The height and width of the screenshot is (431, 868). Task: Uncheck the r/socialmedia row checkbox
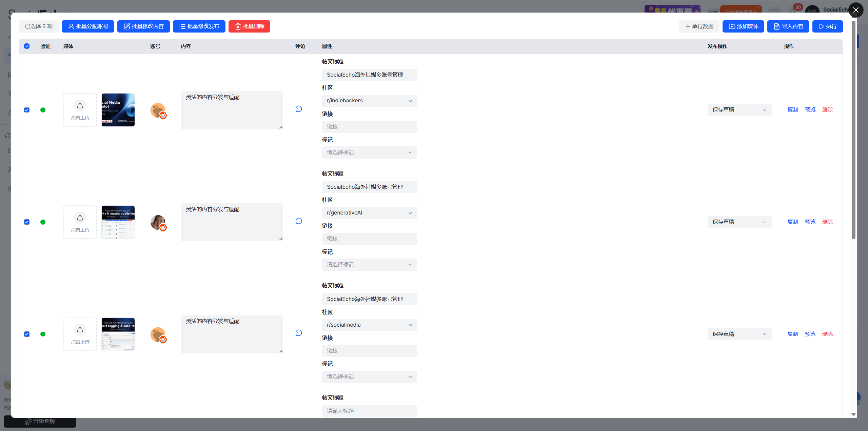point(27,334)
